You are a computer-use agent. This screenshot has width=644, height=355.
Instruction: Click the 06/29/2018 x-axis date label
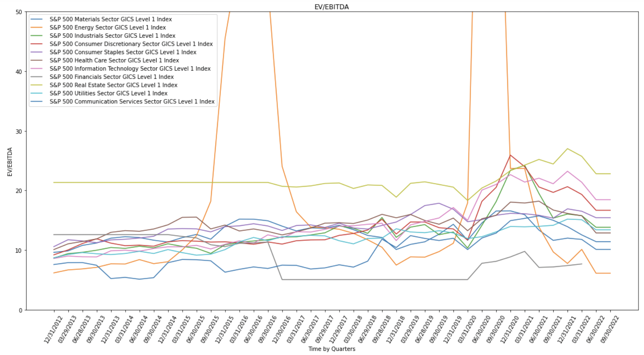tap(367, 329)
